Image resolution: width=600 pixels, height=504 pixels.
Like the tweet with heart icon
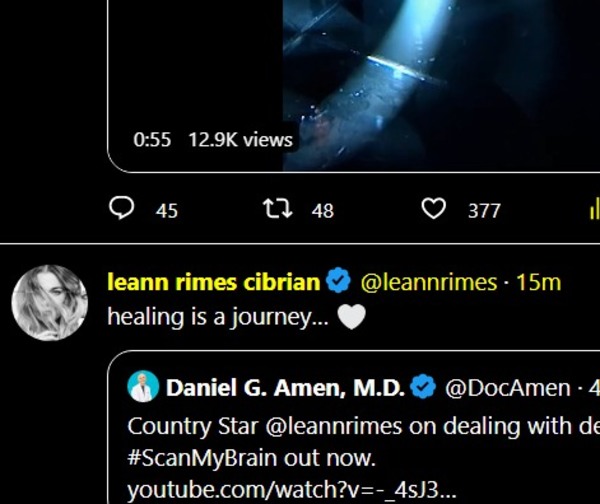(x=433, y=209)
